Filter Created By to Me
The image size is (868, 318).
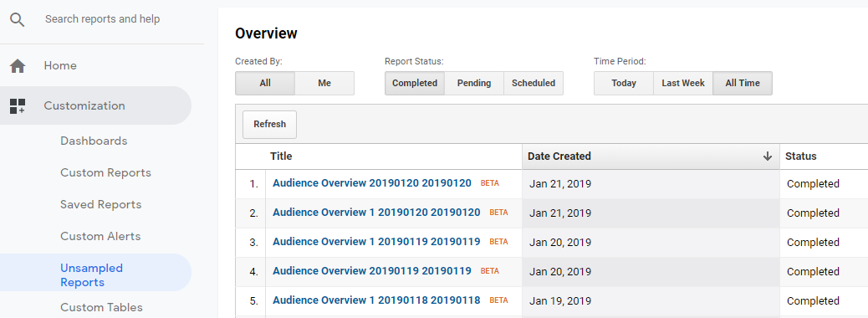point(324,83)
